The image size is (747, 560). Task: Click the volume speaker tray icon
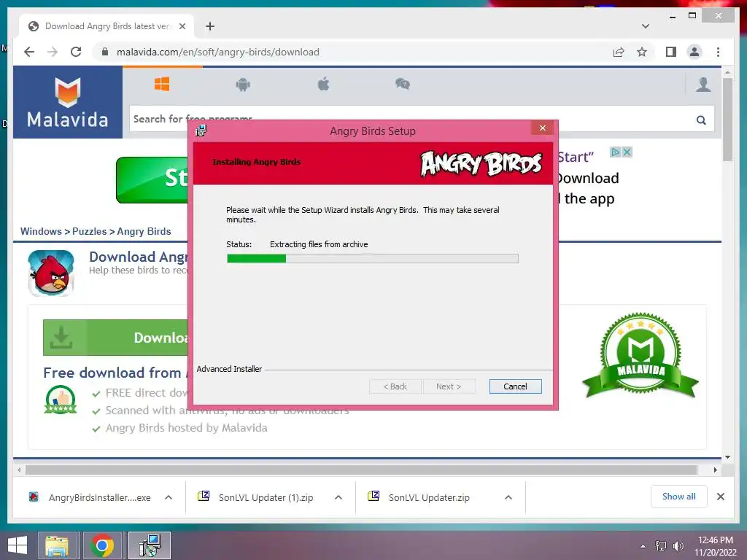pos(678,545)
